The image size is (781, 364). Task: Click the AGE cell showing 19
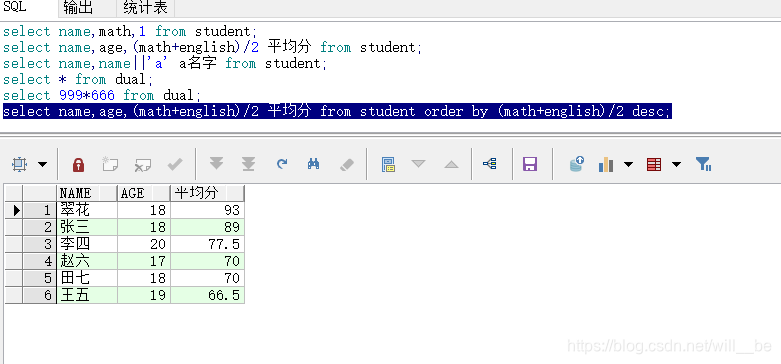pyautogui.click(x=144, y=295)
